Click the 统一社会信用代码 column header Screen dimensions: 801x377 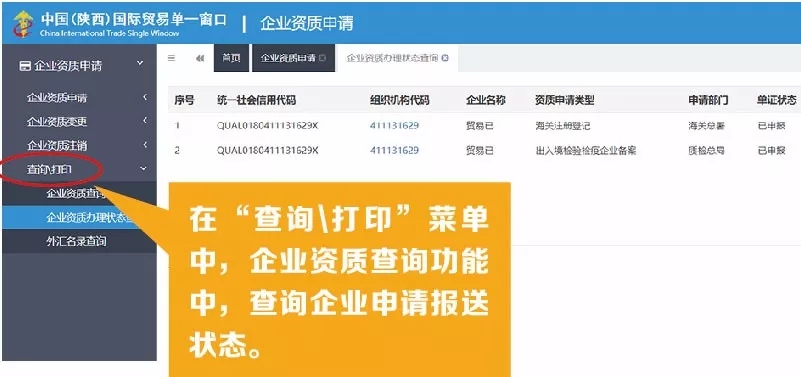(256, 101)
